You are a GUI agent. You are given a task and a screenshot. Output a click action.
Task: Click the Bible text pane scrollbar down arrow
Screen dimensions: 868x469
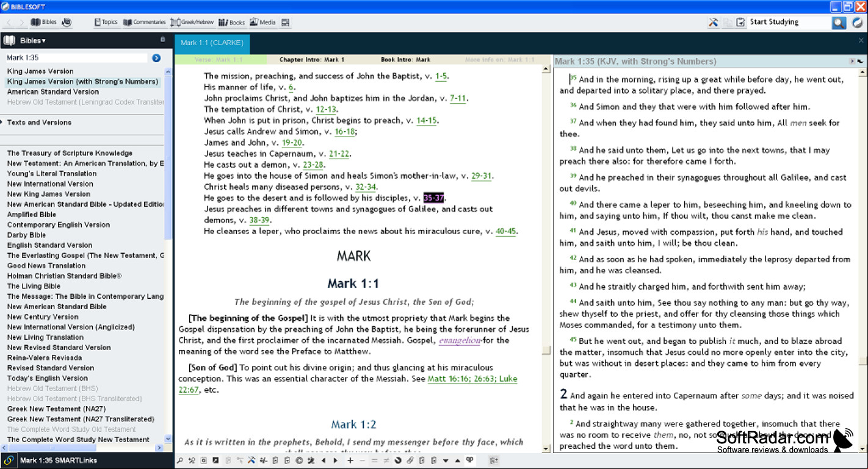point(863,449)
